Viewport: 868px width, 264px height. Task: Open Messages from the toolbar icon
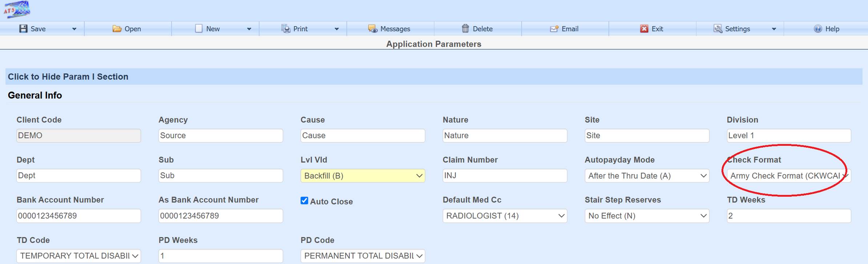(373, 29)
